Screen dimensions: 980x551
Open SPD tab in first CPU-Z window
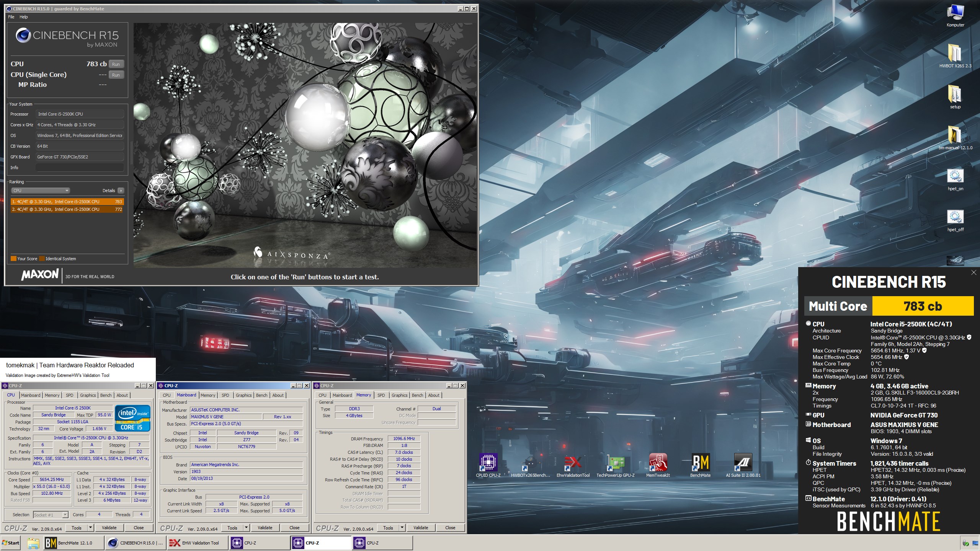tap(70, 395)
